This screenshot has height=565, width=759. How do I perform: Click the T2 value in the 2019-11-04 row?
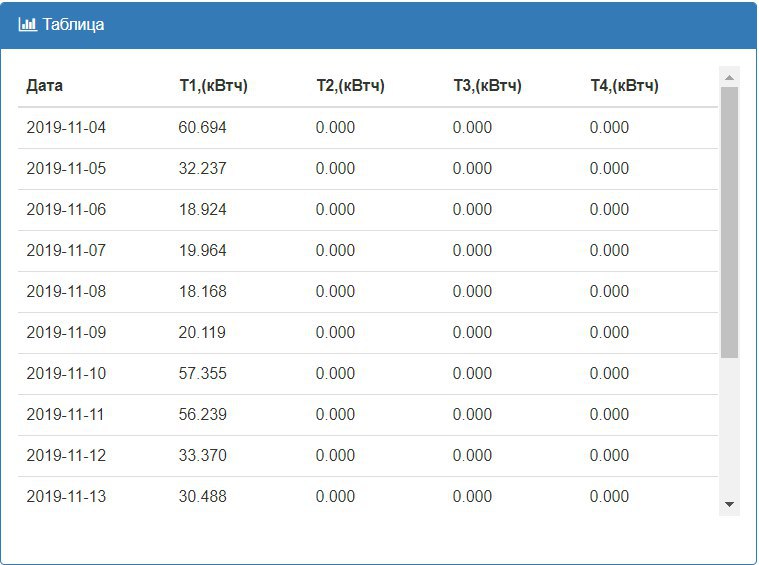[335, 127]
